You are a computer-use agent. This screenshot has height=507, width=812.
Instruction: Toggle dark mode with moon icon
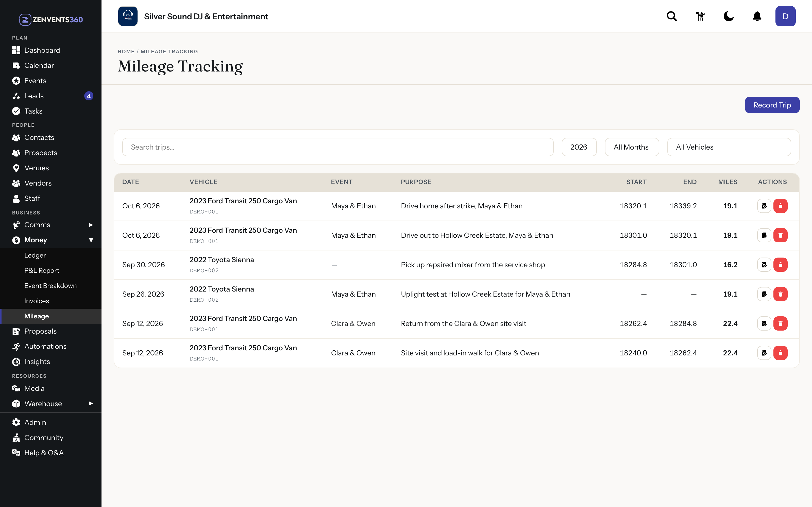click(x=729, y=16)
